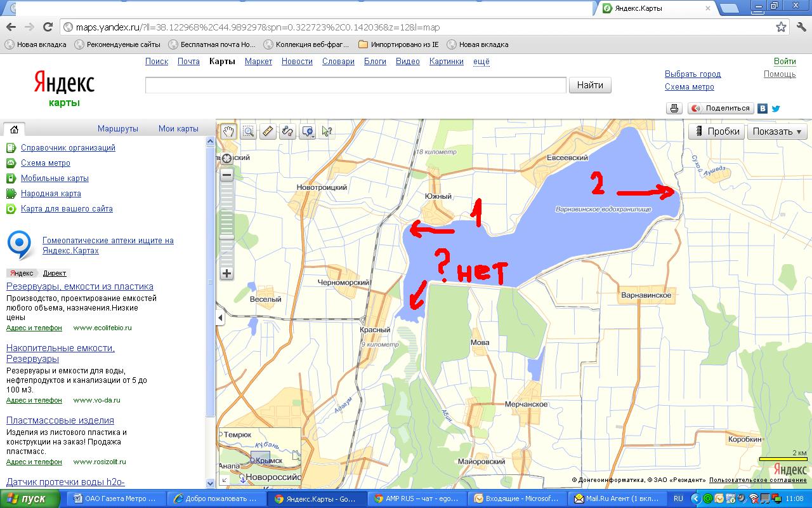Screen dimensions: 812x508
Task: Share map via VK icon
Action: coord(763,109)
